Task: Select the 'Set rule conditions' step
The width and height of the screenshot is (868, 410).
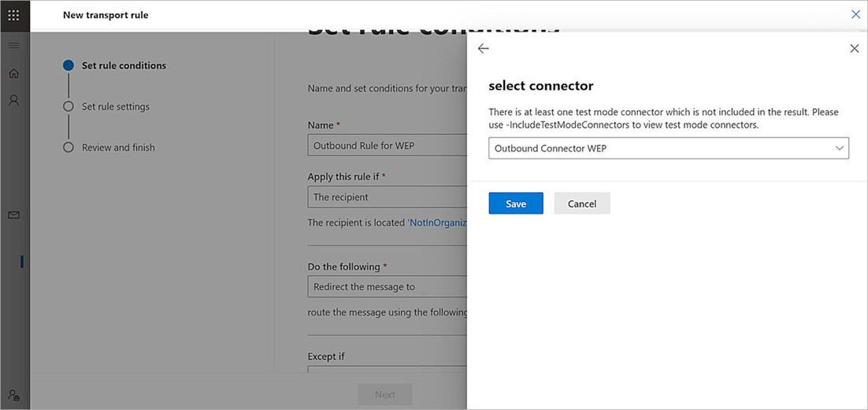Action: (x=124, y=65)
